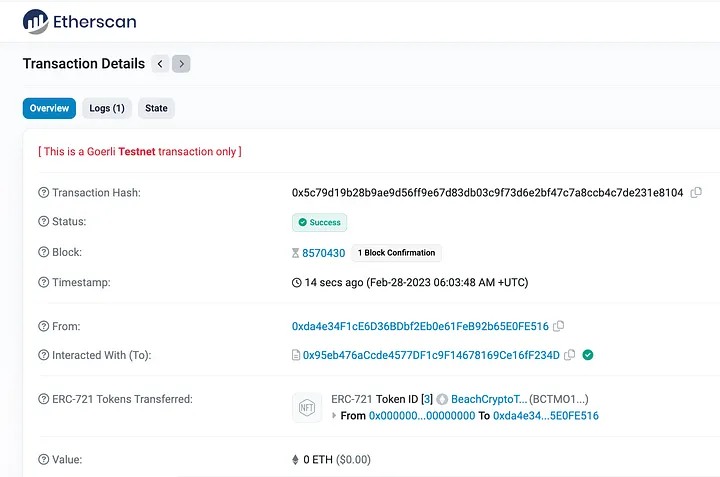Viewport: 720px width, 477px height.
Task: Open the contract address 0x95eb476a link
Action: pos(431,355)
